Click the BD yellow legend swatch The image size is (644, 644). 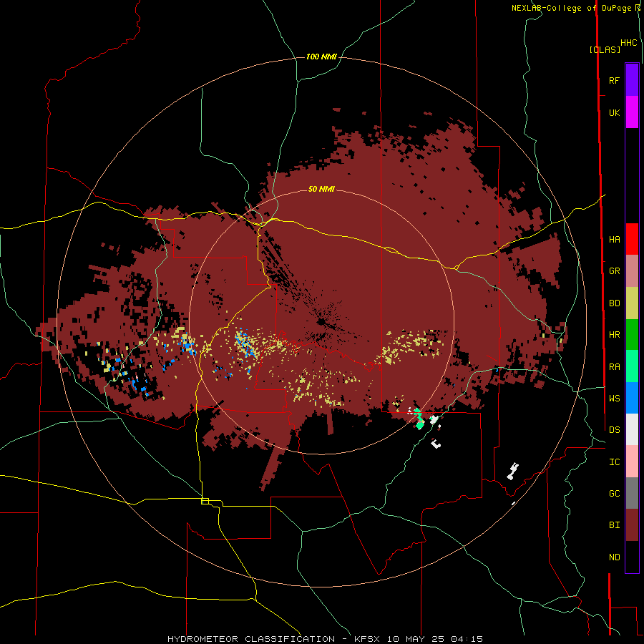coord(632,303)
